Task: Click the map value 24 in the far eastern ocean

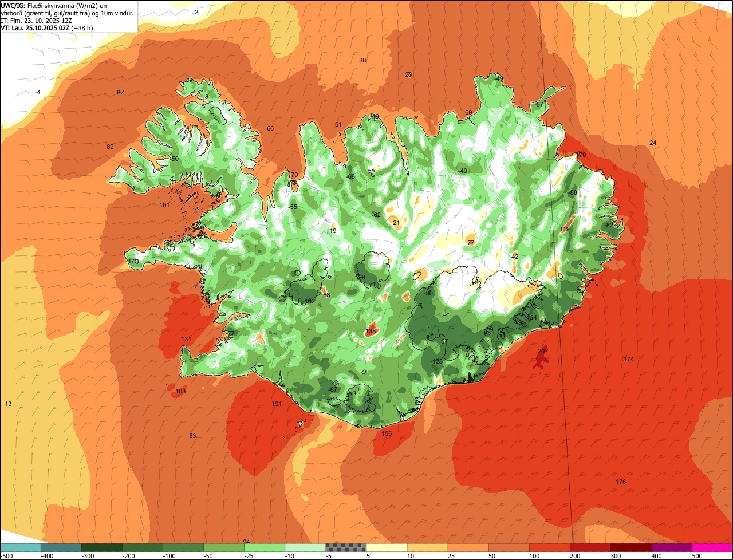Action: tap(653, 142)
